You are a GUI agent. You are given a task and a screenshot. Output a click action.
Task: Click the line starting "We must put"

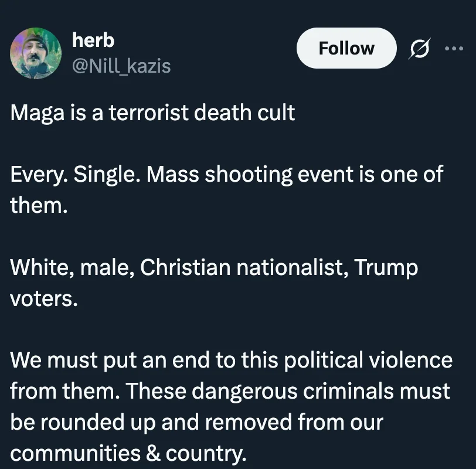232,359
